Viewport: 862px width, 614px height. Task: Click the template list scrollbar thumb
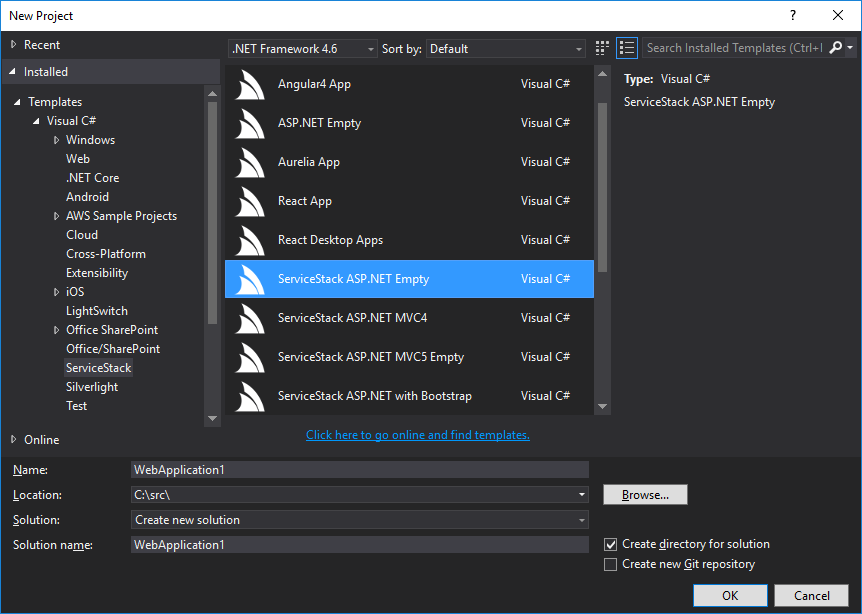(603, 187)
